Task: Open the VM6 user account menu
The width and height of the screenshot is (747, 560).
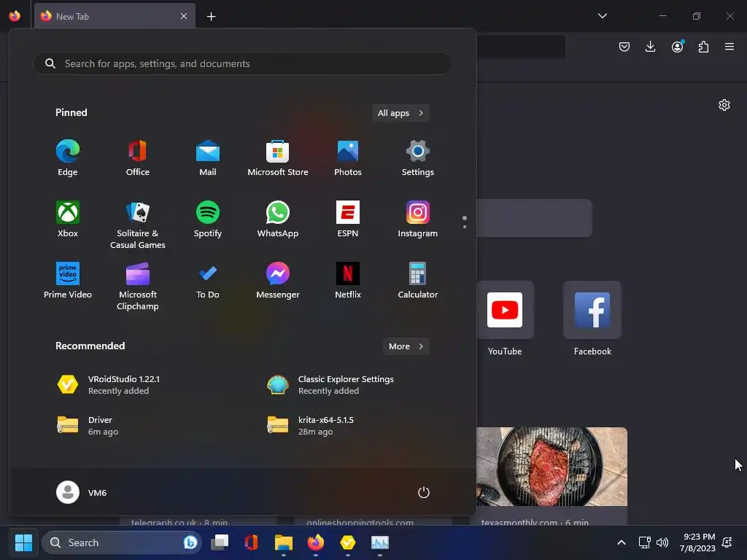Action: click(x=82, y=492)
